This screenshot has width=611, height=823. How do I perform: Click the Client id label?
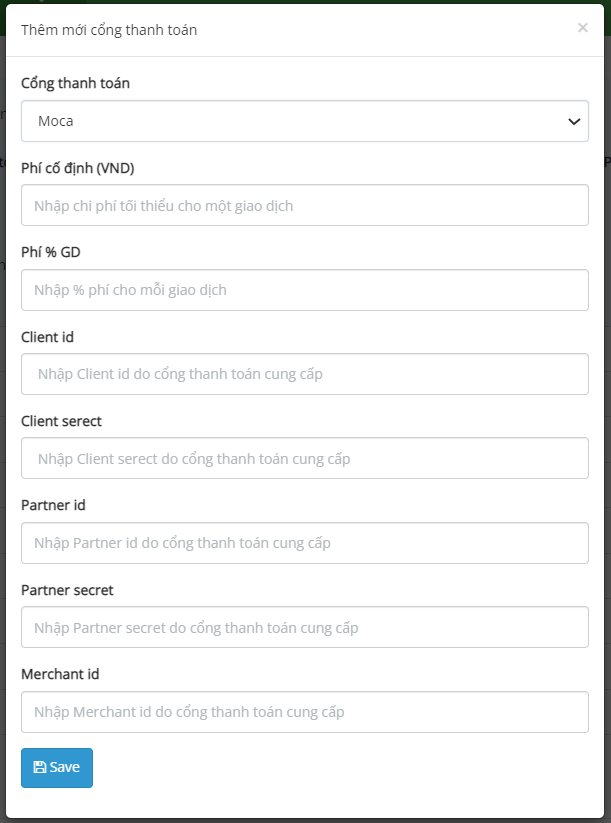[47, 337]
